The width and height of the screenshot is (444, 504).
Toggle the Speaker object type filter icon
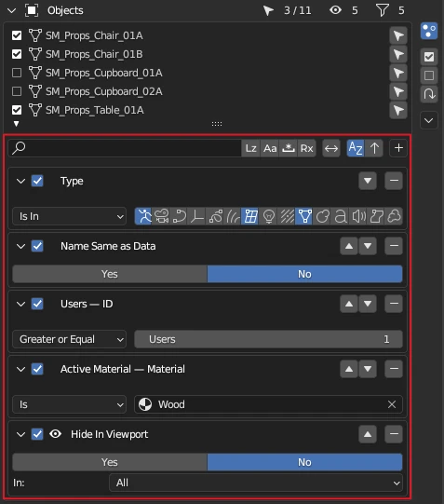(x=358, y=216)
